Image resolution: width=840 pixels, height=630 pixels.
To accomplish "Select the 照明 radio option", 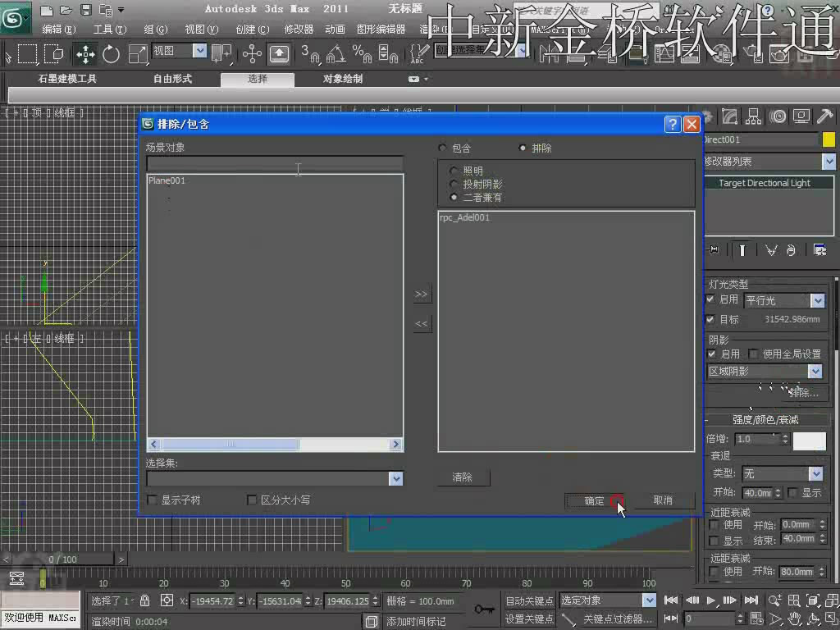I will point(454,171).
